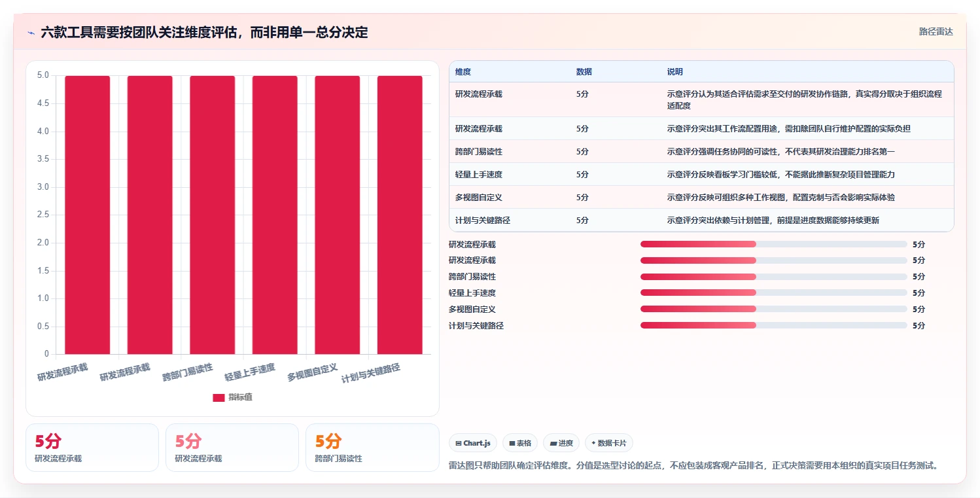The height and width of the screenshot is (498, 980).
Task: Click the 5分 value beside 多视图自定义 progress bar
Action: click(919, 309)
